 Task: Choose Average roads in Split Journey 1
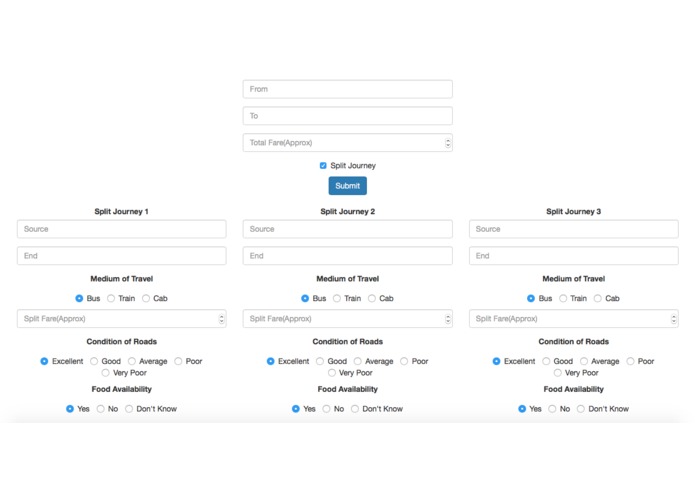point(132,362)
